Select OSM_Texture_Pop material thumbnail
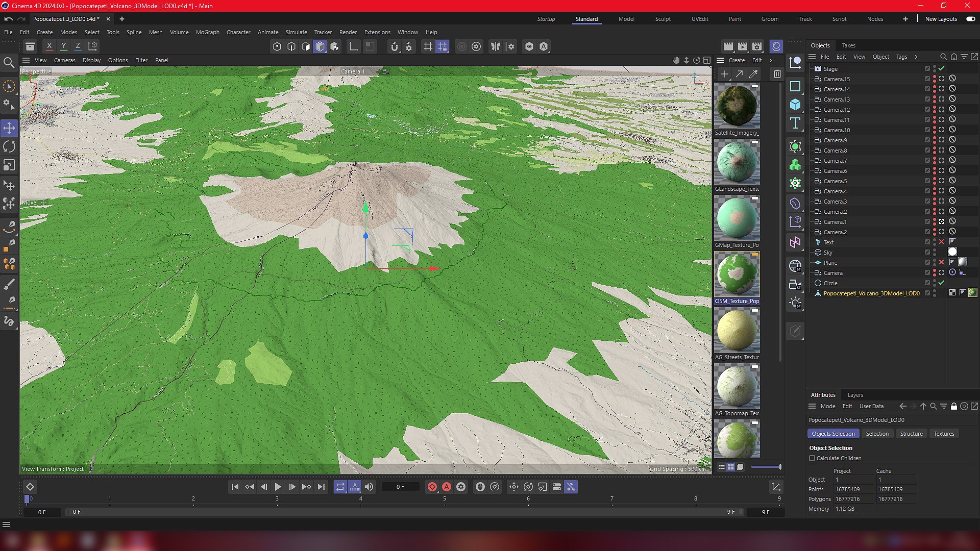980x551 pixels. click(x=737, y=274)
